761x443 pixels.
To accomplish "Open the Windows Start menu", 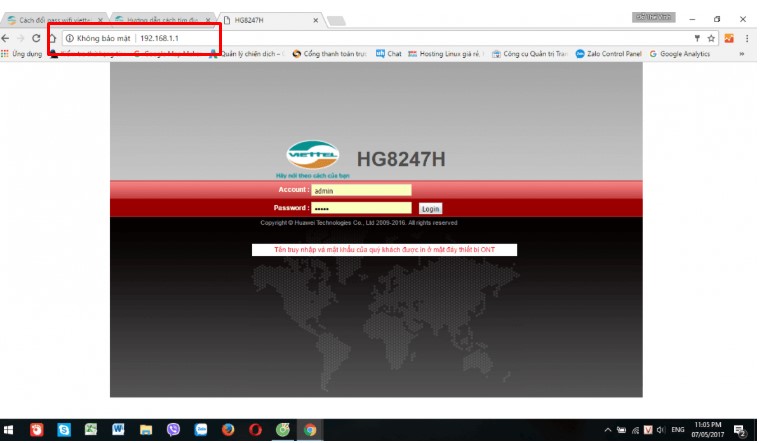I will pos(8,430).
